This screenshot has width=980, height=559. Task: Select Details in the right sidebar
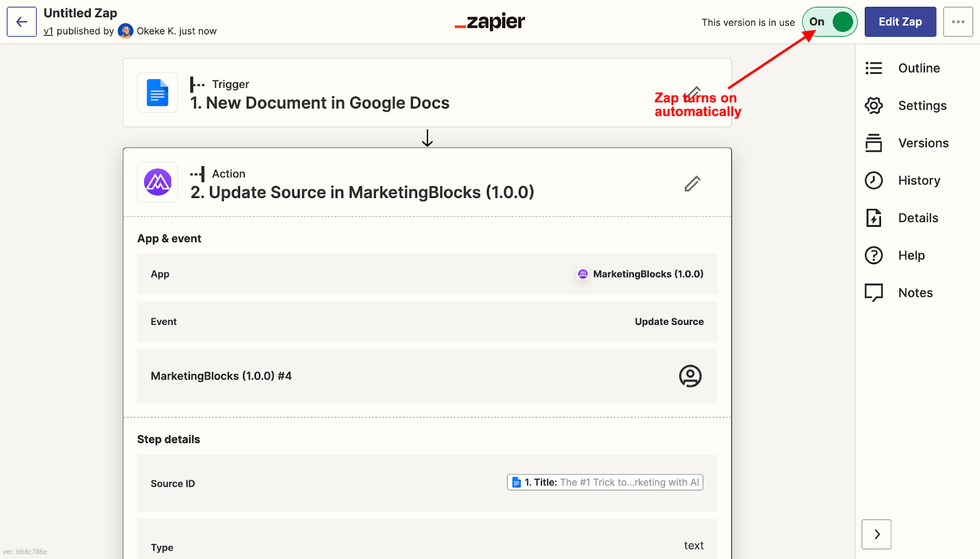click(x=918, y=218)
